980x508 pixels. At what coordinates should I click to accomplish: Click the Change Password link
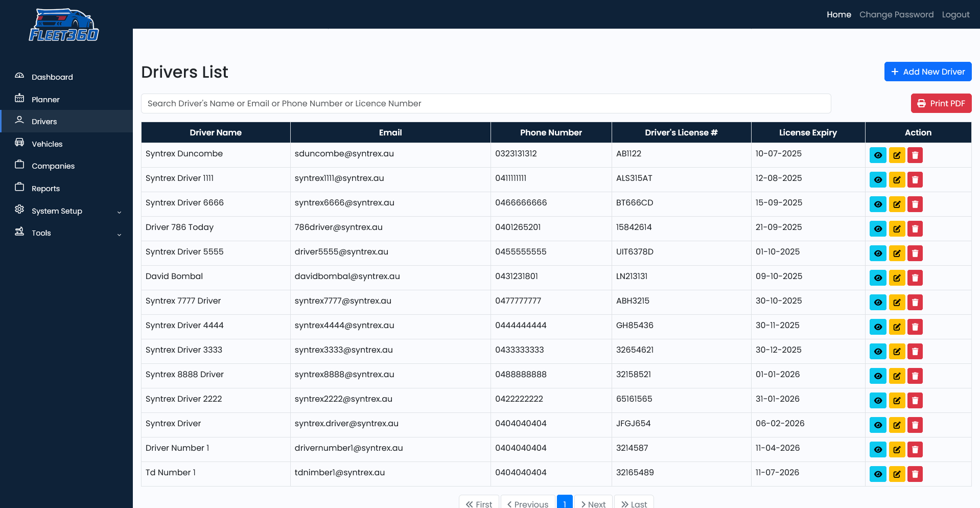tap(896, 15)
